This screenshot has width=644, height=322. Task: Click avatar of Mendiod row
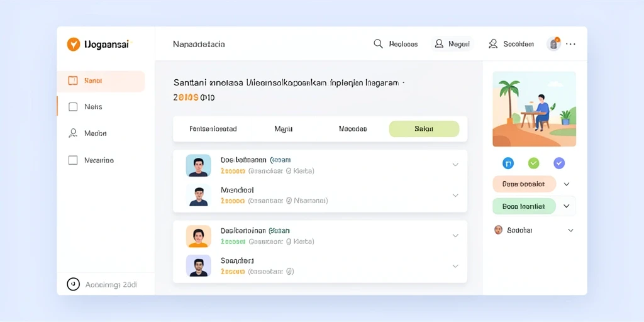198,195
